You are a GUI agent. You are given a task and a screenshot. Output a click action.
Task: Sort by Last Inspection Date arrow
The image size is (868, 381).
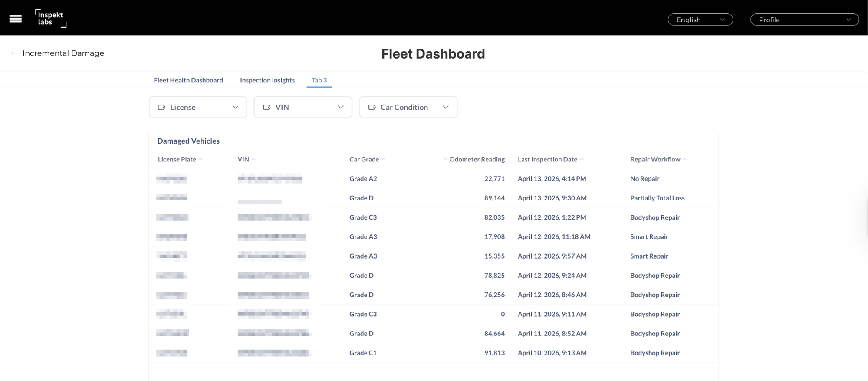[x=582, y=159]
